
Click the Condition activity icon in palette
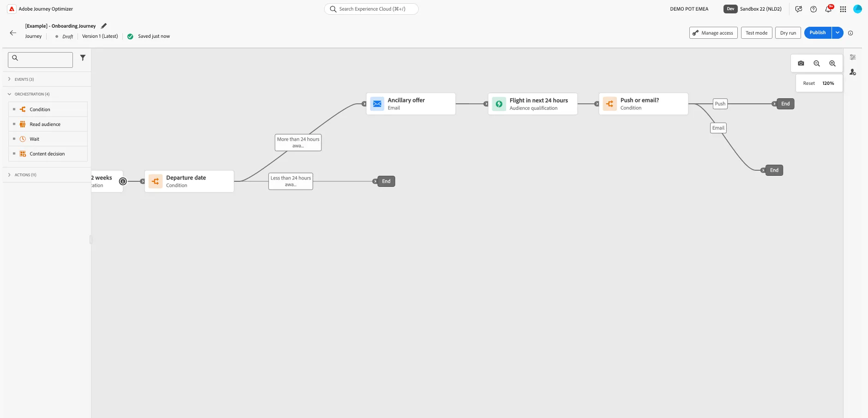(x=23, y=109)
